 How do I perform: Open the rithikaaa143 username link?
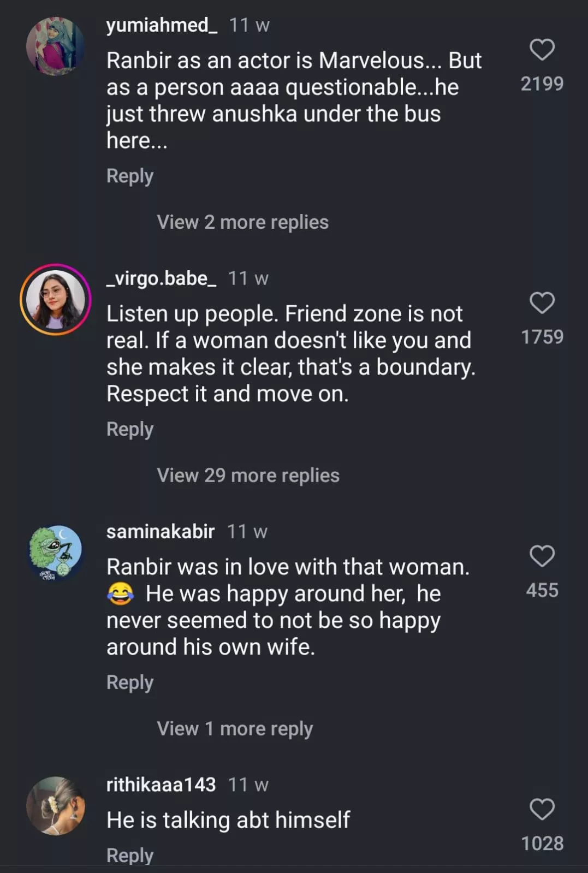[161, 785]
